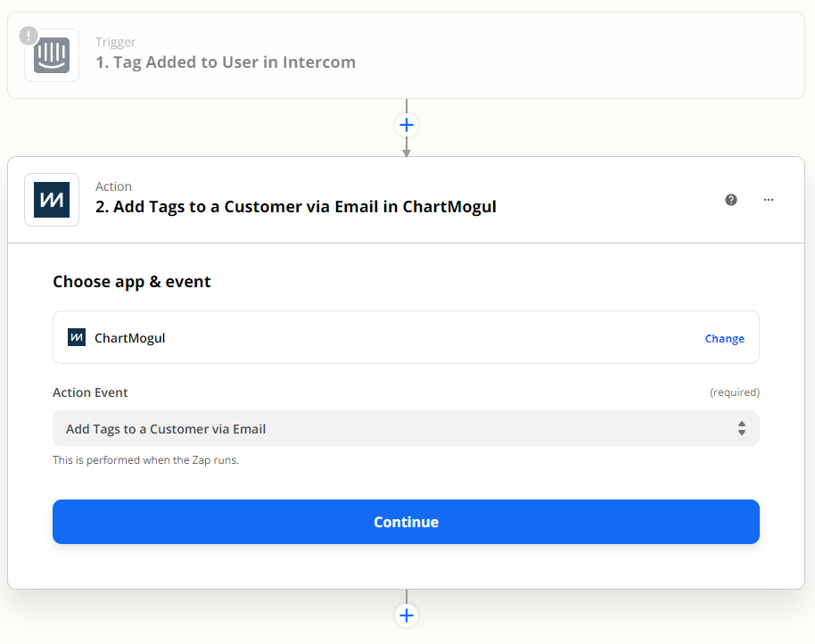Image resolution: width=815 pixels, height=644 pixels.
Task: Click the Trigger label on step one
Action: point(115,42)
